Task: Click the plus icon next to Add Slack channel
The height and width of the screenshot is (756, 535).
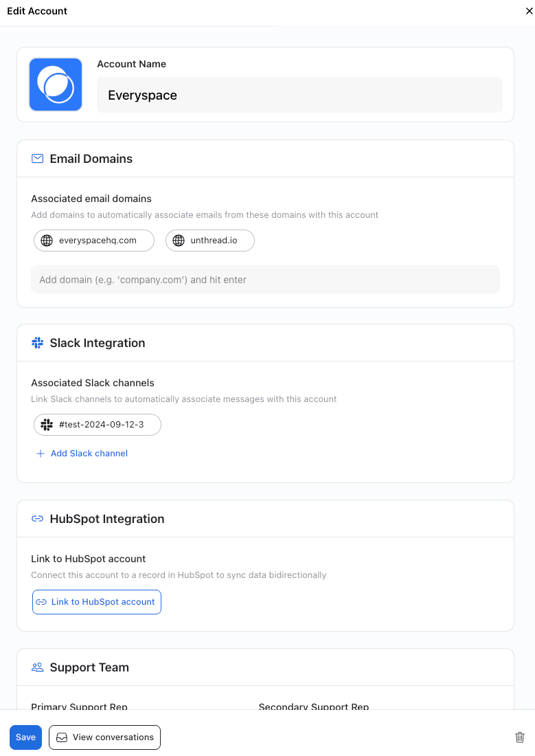Action: (x=41, y=454)
